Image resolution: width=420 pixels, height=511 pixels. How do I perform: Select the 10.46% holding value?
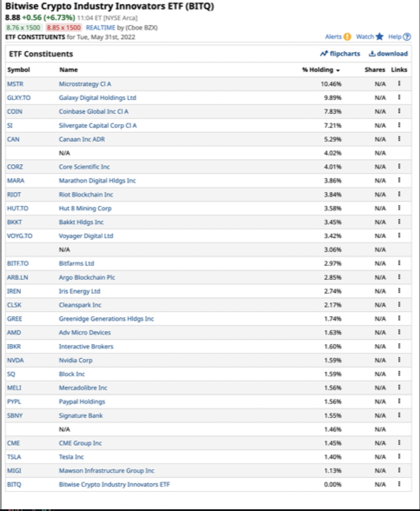point(331,84)
